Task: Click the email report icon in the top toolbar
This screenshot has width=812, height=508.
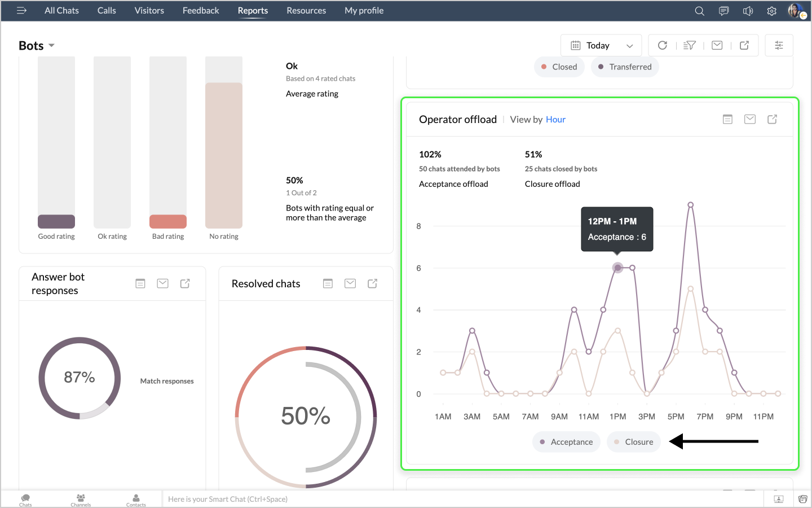Action: [x=717, y=46]
